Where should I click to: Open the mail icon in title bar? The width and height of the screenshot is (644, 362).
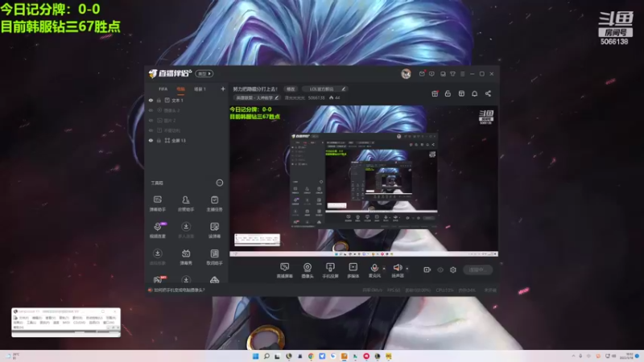click(x=422, y=74)
